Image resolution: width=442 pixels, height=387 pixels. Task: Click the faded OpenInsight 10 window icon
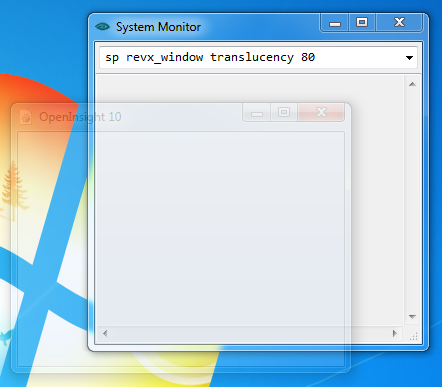pos(26,117)
